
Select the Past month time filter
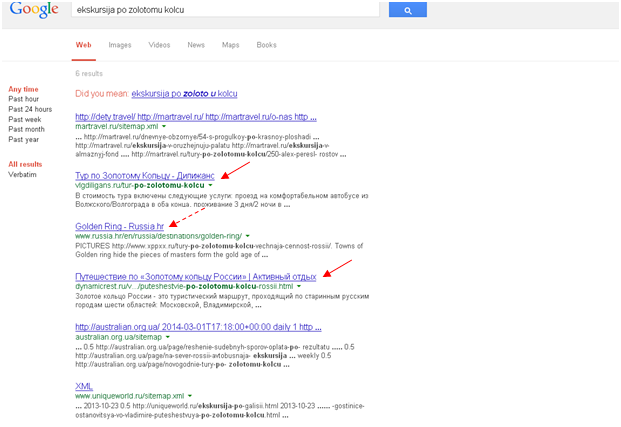(26, 129)
